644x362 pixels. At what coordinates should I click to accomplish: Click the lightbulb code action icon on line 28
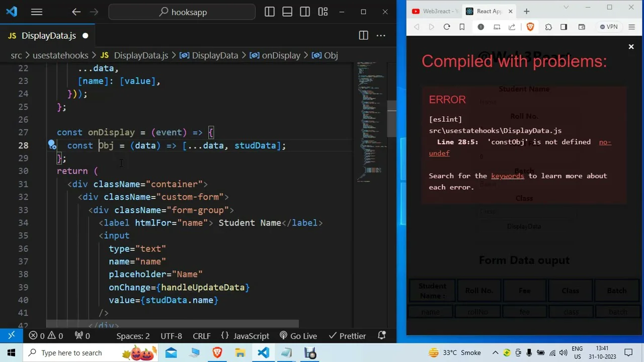(x=52, y=146)
